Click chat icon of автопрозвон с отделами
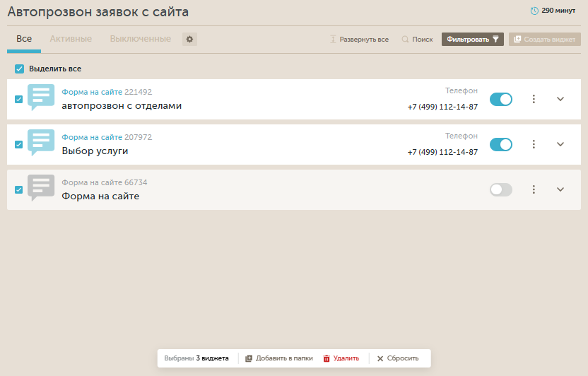Viewport: 588px width, 376px height. coord(41,98)
